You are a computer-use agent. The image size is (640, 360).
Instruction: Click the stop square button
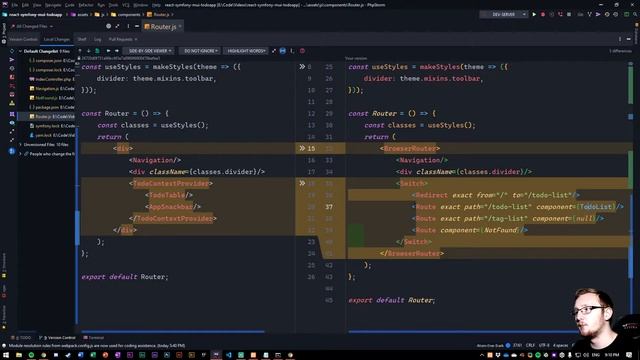pyautogui.click(x=569, y=14)
